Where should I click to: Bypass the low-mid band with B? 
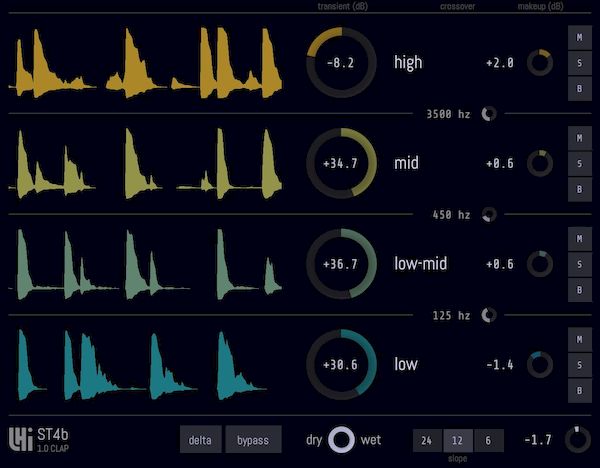point(580,290)
